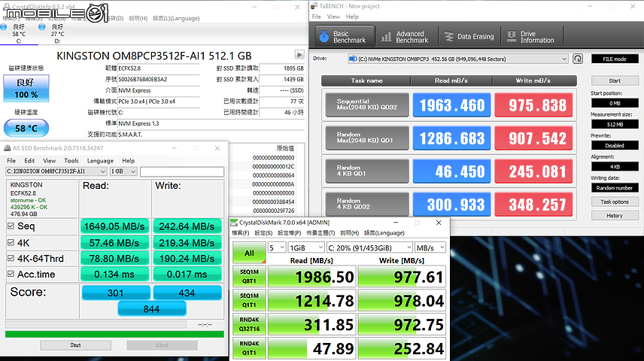This screenshot has height=361, width=644.
Task: Close the CrystalDiskMark window
Action: pyautogui.click(x=439, y=223)
